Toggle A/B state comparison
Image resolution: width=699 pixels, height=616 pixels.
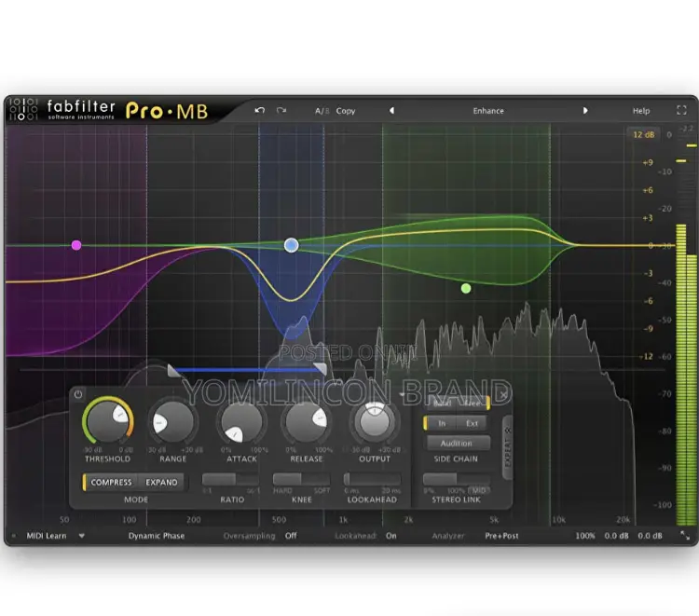[322, 111]
